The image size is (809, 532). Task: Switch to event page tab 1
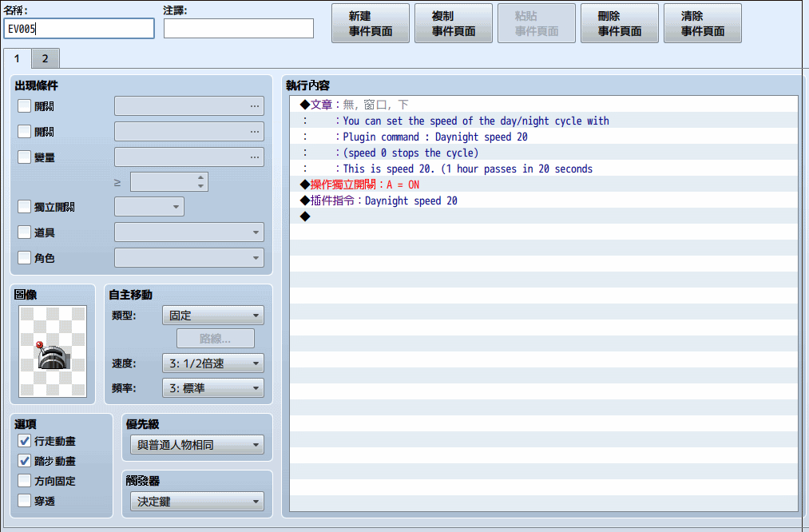click(x=17, y=58)
